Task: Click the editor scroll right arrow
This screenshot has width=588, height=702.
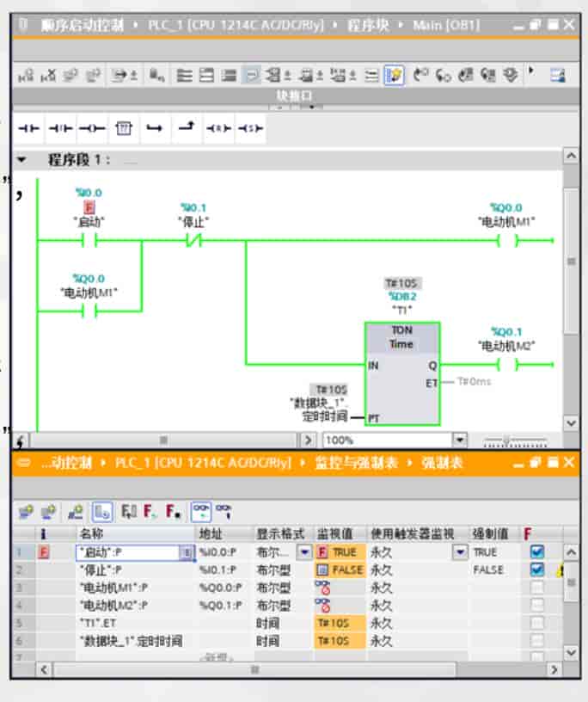Action: [x=308, y=440]
